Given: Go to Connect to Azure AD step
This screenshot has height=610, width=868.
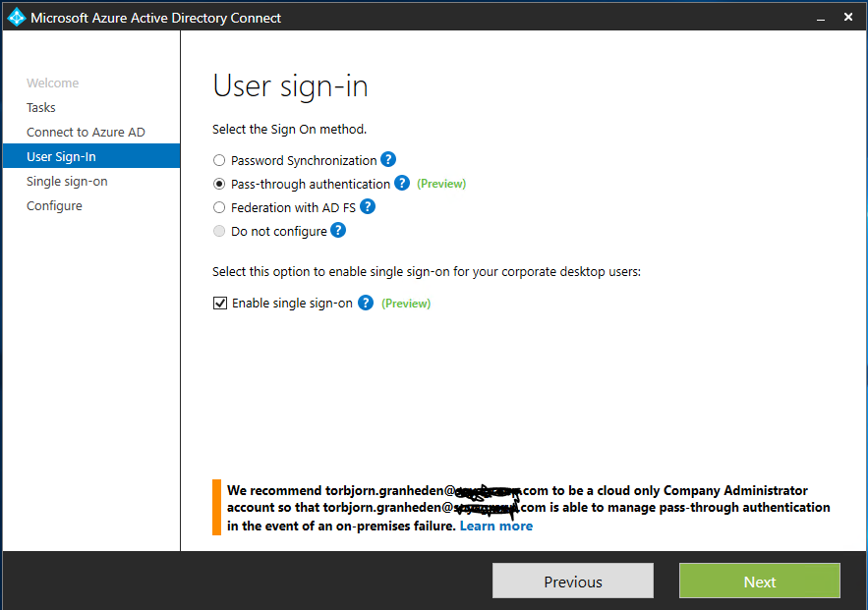Looking at the screenshot, I should click(86, 133).
